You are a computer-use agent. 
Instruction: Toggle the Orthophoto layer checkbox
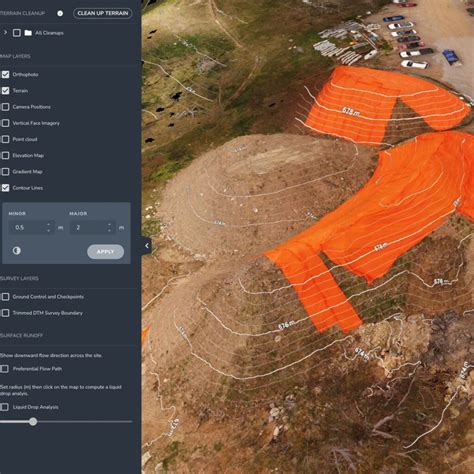coord(5,74)
